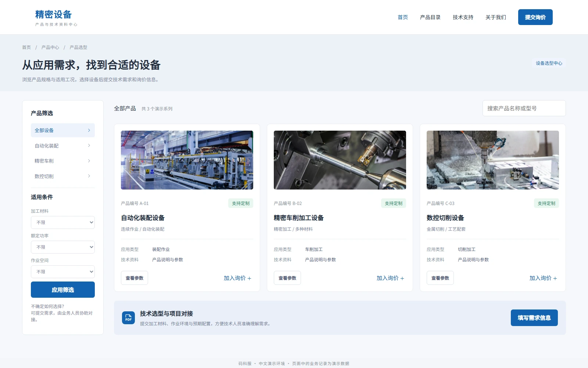Click the 填写需求信息 button
The image size is (588, 368).
pyautogui.click(x=534, y=318)
